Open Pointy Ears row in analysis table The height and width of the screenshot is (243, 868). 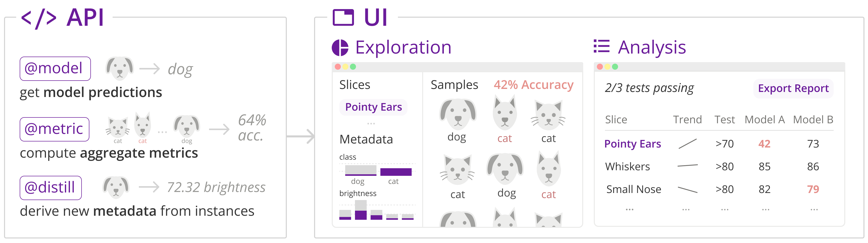(x=719, y=144)
